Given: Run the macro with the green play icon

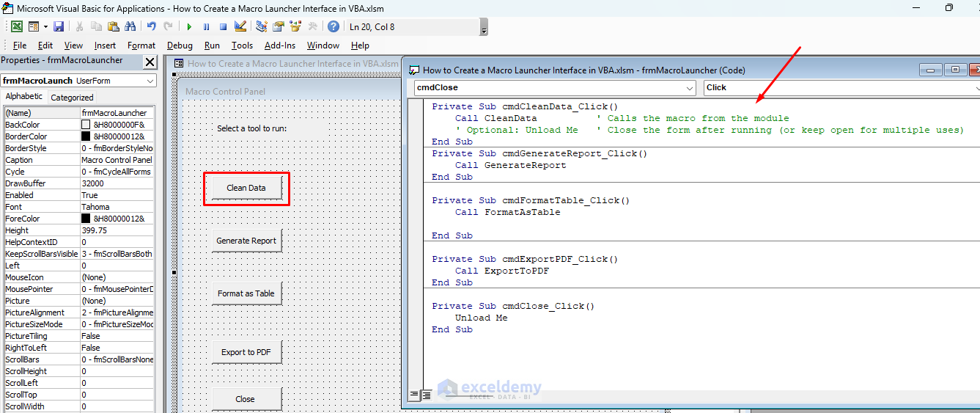Looking at the screenshot, I should point(189,26).
